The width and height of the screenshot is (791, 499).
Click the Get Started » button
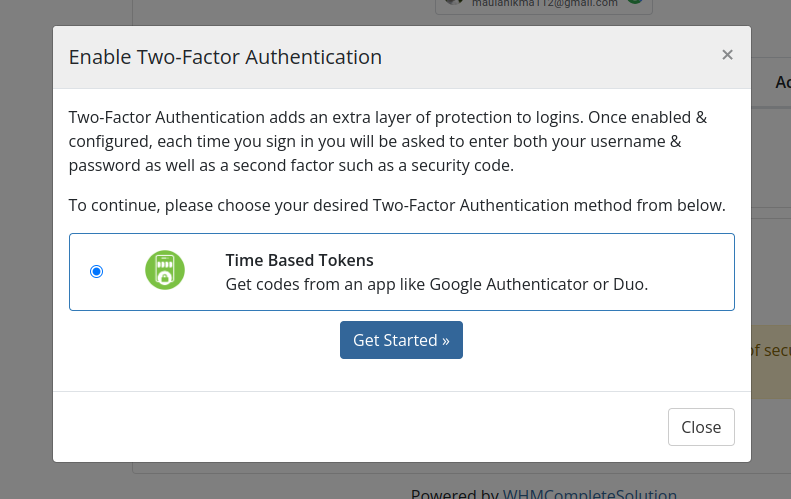click(x=401, y=340)
